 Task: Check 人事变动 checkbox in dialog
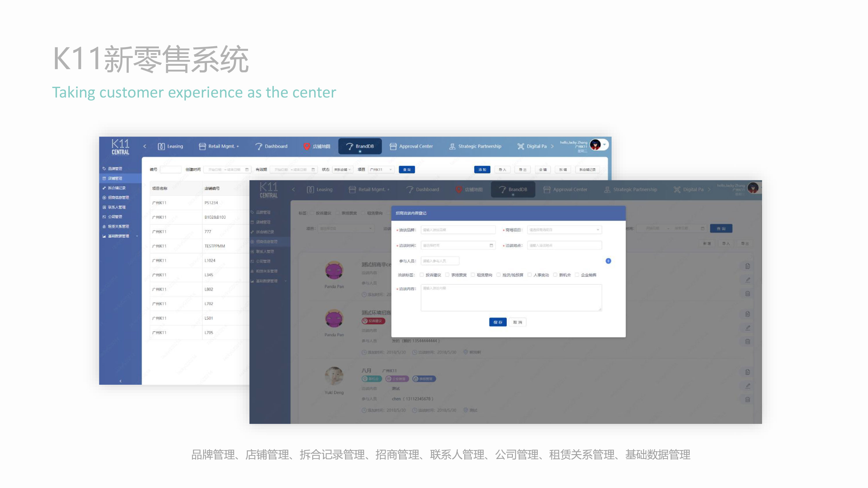coord(529,275)
